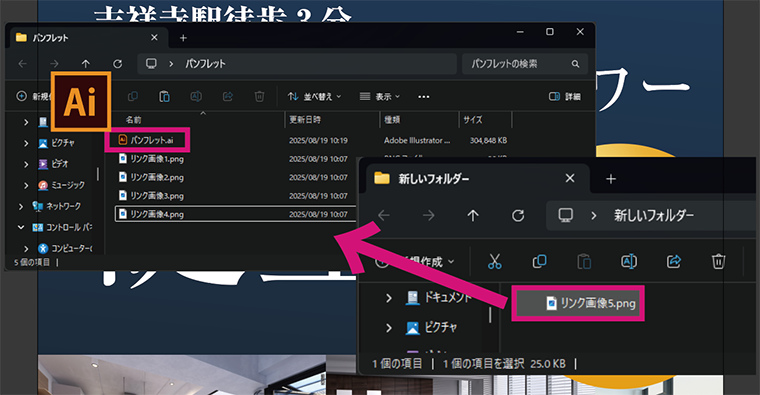Collapse the コントロール パネル tree node

click(x=21, y=227)
